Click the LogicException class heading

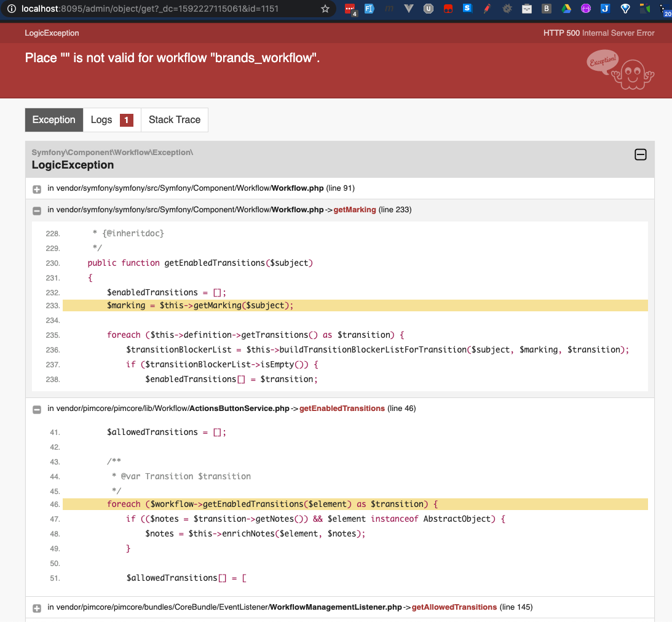click(73, 165)
